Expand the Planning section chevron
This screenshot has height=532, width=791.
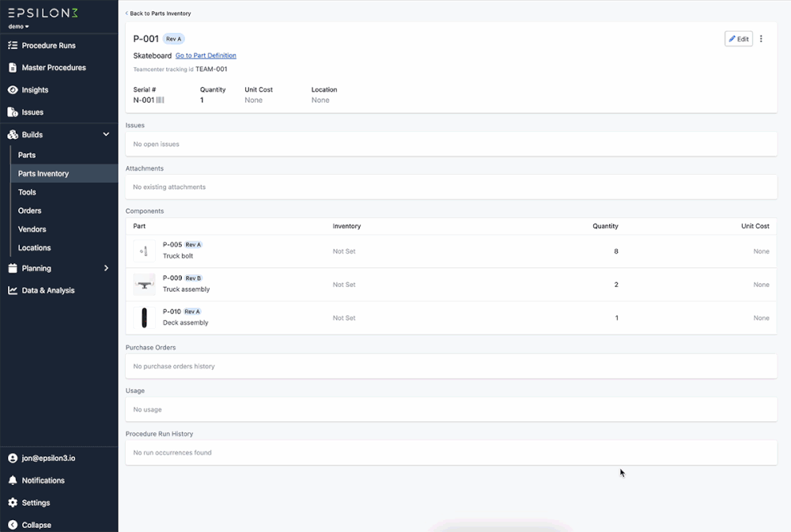104,268
